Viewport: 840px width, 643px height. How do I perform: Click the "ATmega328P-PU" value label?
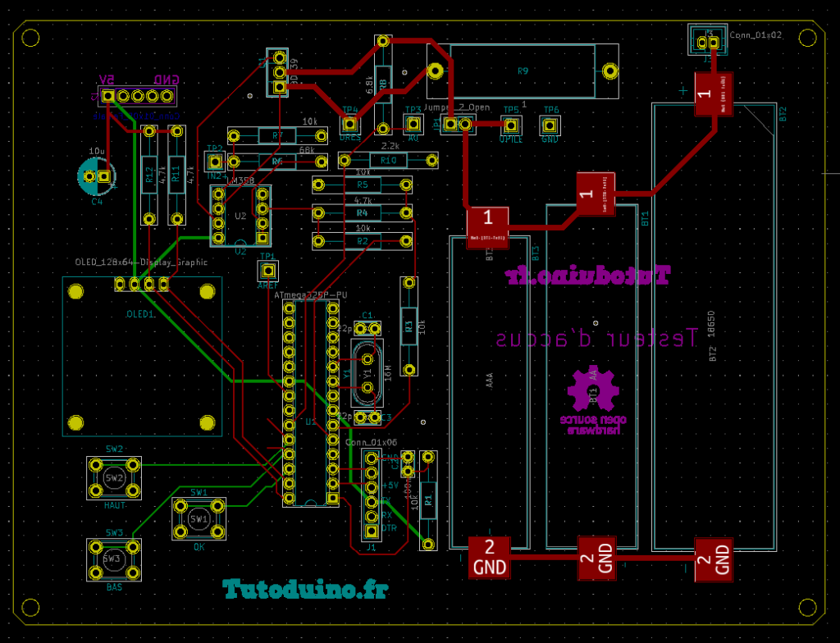click(x=311, y=295)
